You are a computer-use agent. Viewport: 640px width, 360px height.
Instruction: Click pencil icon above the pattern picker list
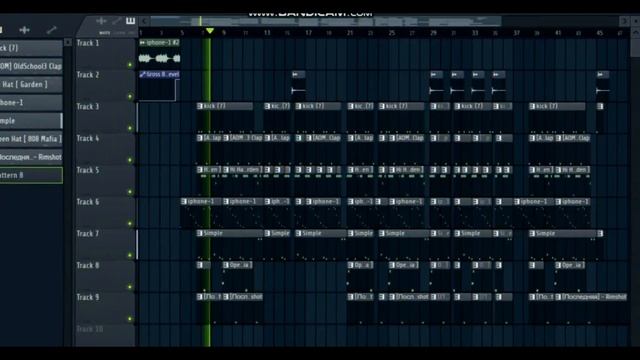(51, 30)
